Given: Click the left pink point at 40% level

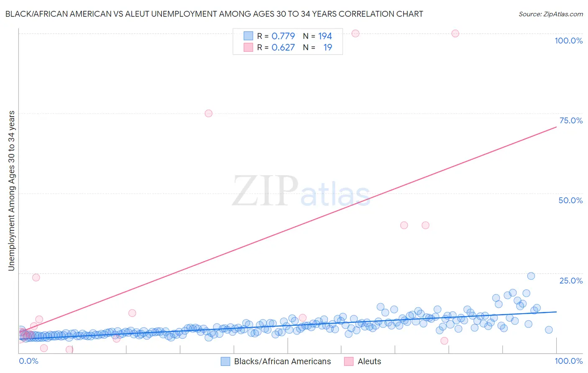Looking at the screenshot, I should click(404, 225).
